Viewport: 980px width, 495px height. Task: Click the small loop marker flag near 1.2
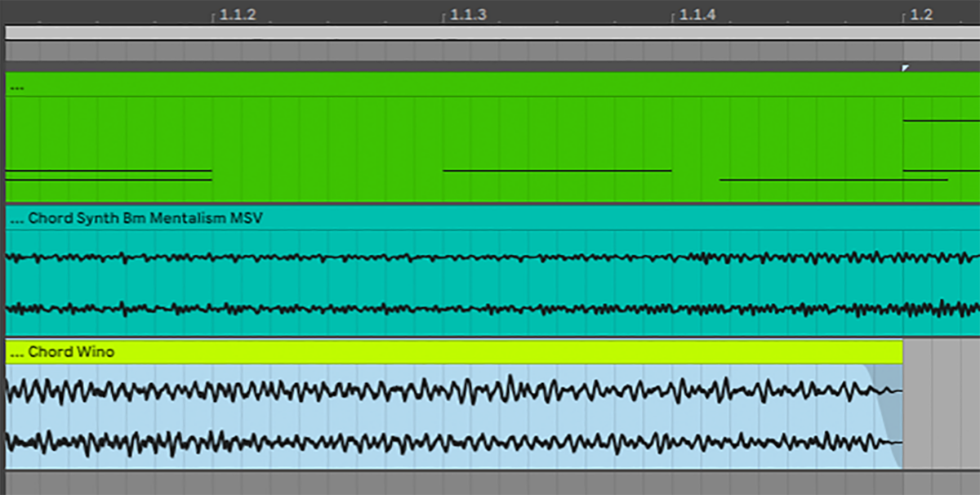pos(905,68)
